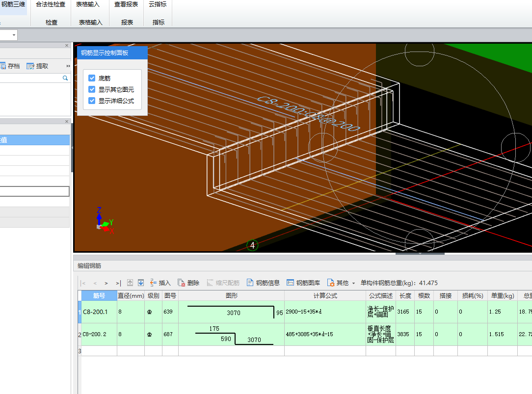Open 钢筋信息
This screenshot has width=532, height=394.
click(263, 283)
